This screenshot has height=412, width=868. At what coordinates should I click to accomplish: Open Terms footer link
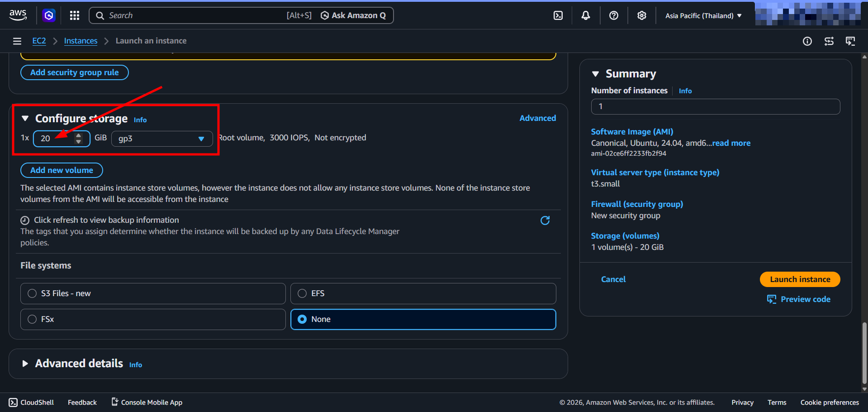777,402
